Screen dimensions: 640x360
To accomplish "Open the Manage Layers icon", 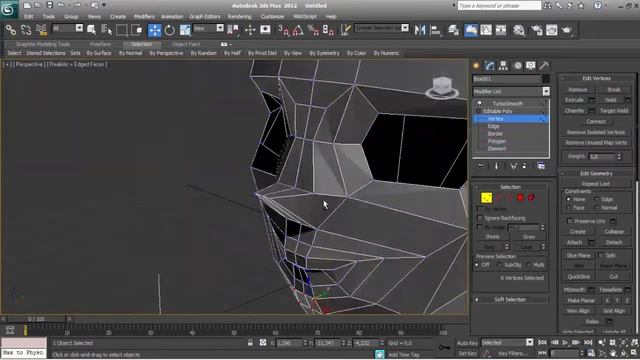I will [x=453, y=30].
